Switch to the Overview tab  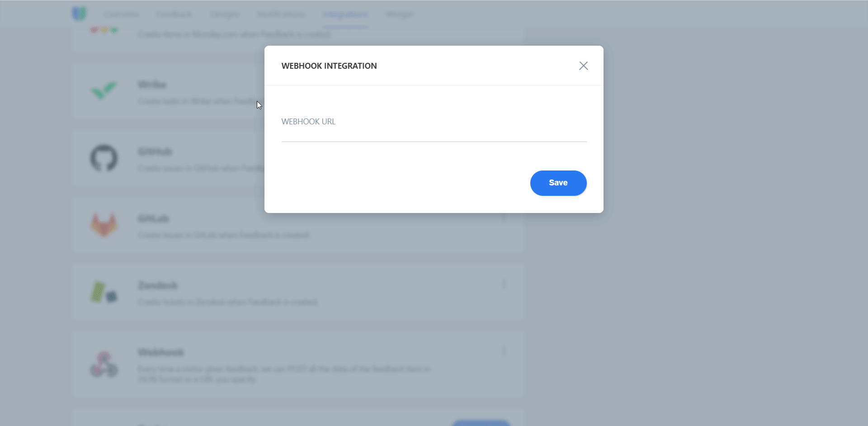(121, 14)
